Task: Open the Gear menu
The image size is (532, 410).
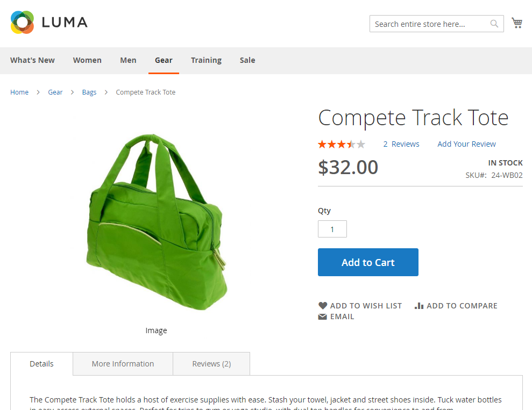Action: pyautogui.click(x=164, y=60)
